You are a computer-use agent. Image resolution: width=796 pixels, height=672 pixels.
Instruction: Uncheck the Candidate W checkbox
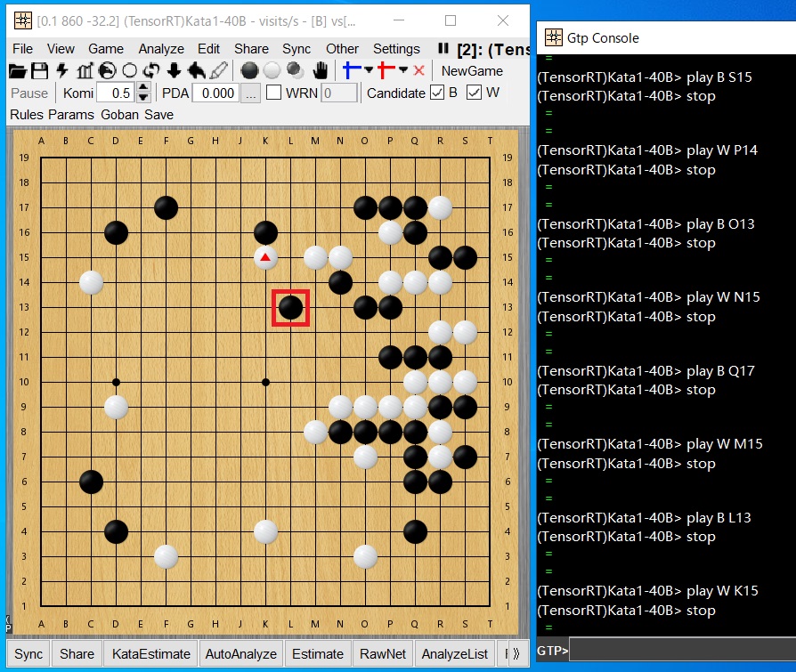pos(474,93)
